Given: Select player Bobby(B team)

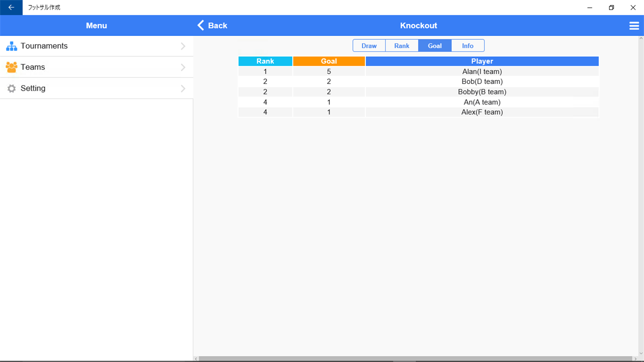Looking at the screenshot, I should 482,92.
